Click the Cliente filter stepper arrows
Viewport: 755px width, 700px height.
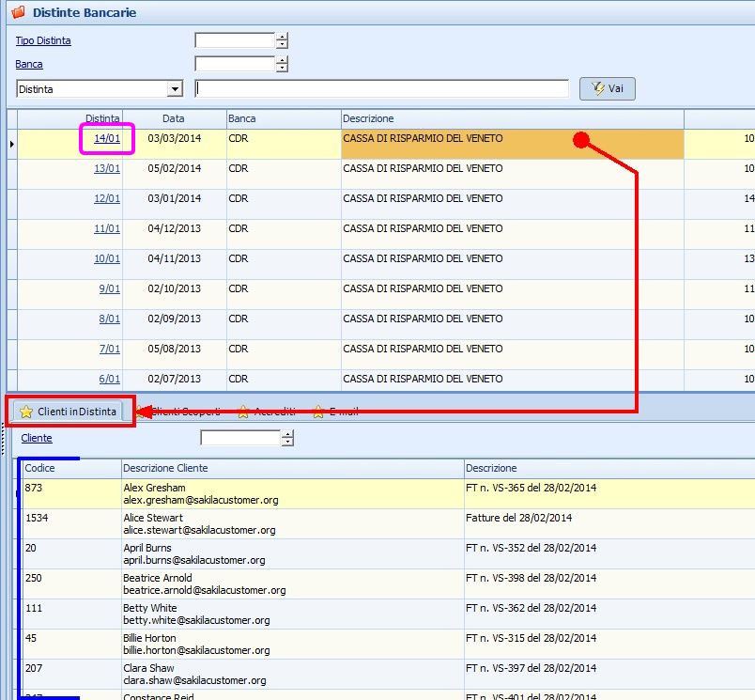pyautogui.click(x=287, y=438)
